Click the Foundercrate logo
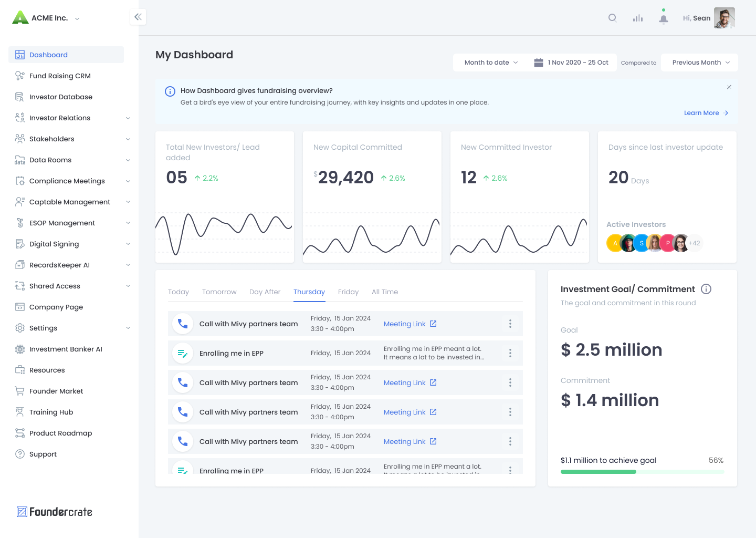This screenshot has height=538, width=756. coord(55,512)
